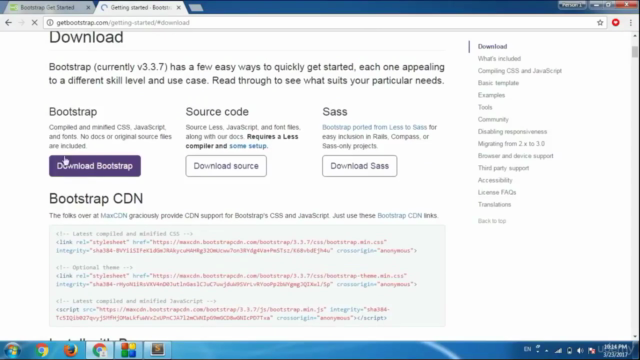Viewport: 640px width, 360px height.
Task: Click the Download source button
Action: point(226,166)
